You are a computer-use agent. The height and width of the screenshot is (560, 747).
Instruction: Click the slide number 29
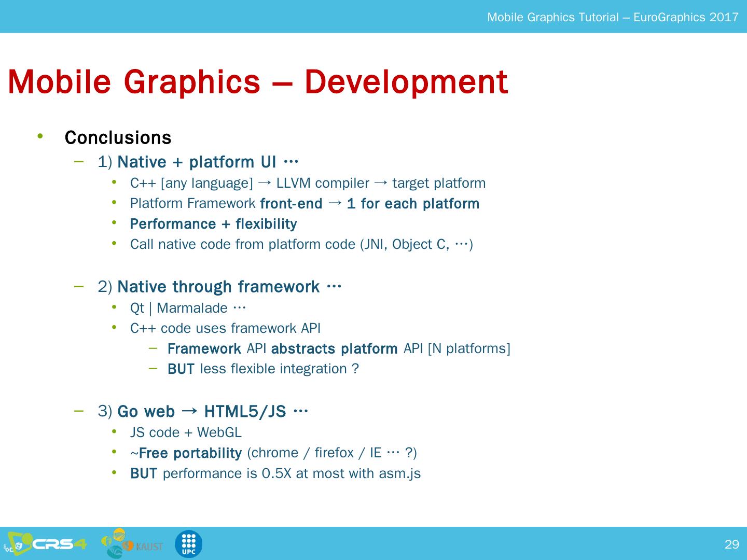coord(731,544)
